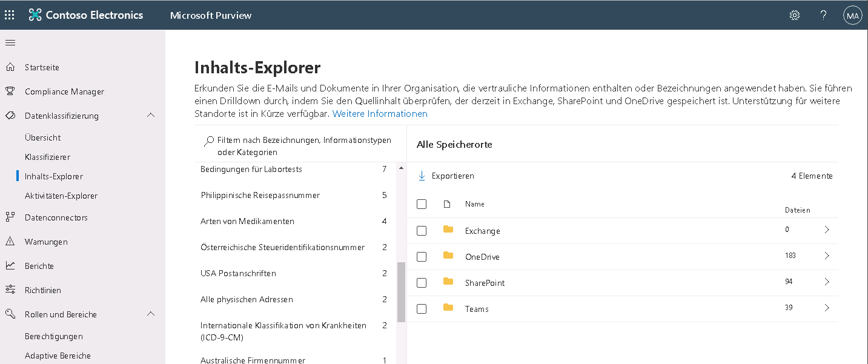
Task: Open Purview settings via the gear icon
Action: point(794,15)
